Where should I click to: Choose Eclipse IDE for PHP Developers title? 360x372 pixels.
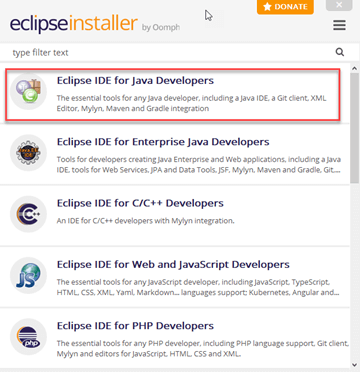135,326
